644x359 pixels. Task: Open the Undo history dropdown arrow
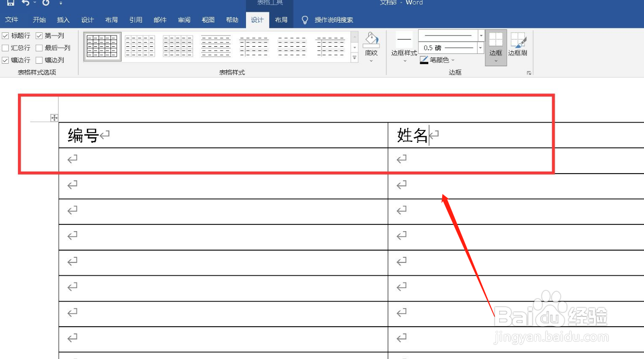click(x=34, y=3)
